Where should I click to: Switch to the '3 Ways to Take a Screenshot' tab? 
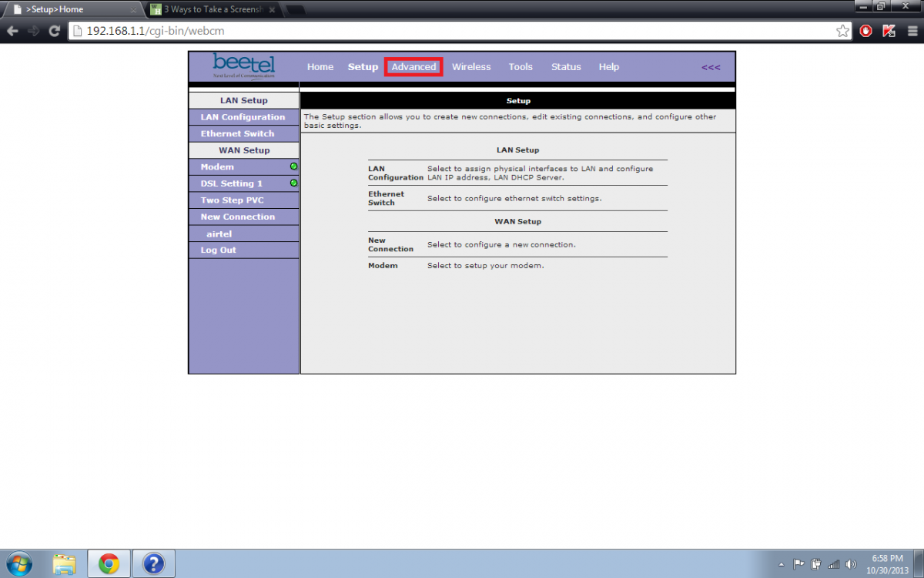[x=212, y=9]
